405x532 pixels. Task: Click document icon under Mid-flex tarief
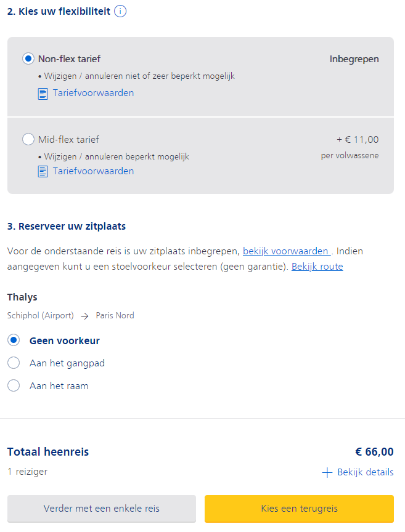pos(43,171)
